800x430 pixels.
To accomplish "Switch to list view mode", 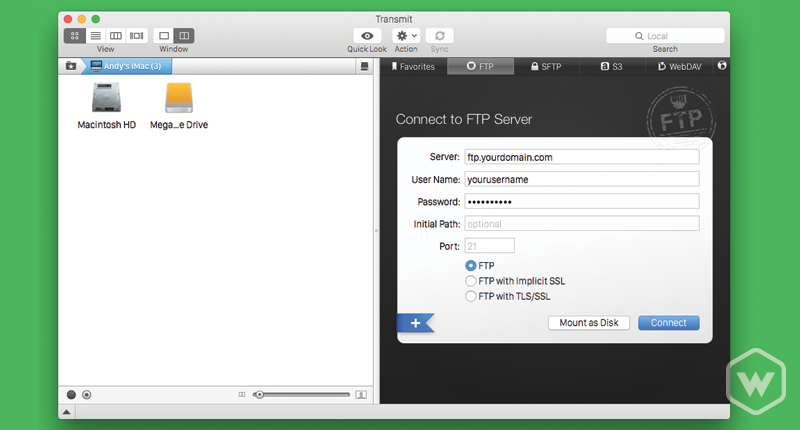I will pyautogui.click(x=95, y=36).
